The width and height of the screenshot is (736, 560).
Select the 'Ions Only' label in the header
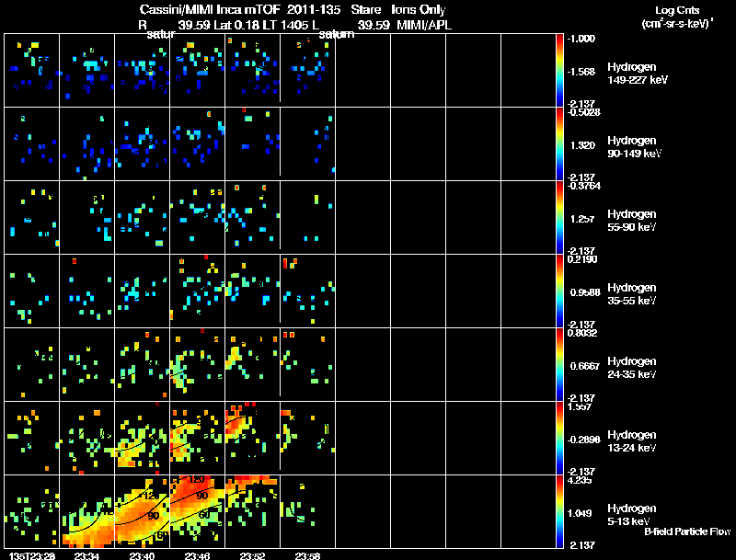click(419, 9)
